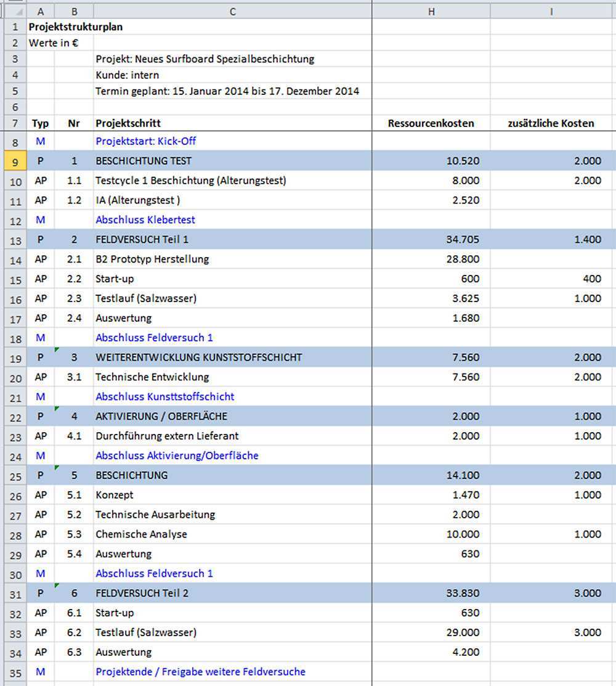Select column H header

pyautogui.click(x=431, y=12)
